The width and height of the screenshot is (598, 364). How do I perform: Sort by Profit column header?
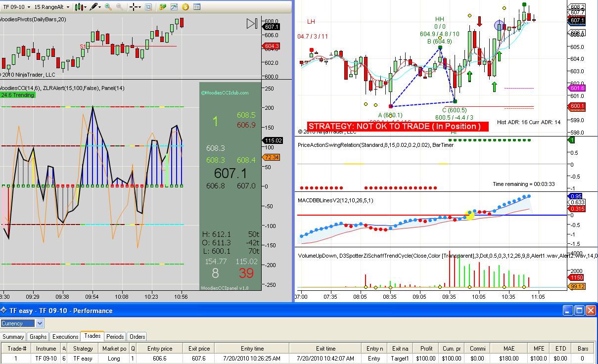[426, 349]
